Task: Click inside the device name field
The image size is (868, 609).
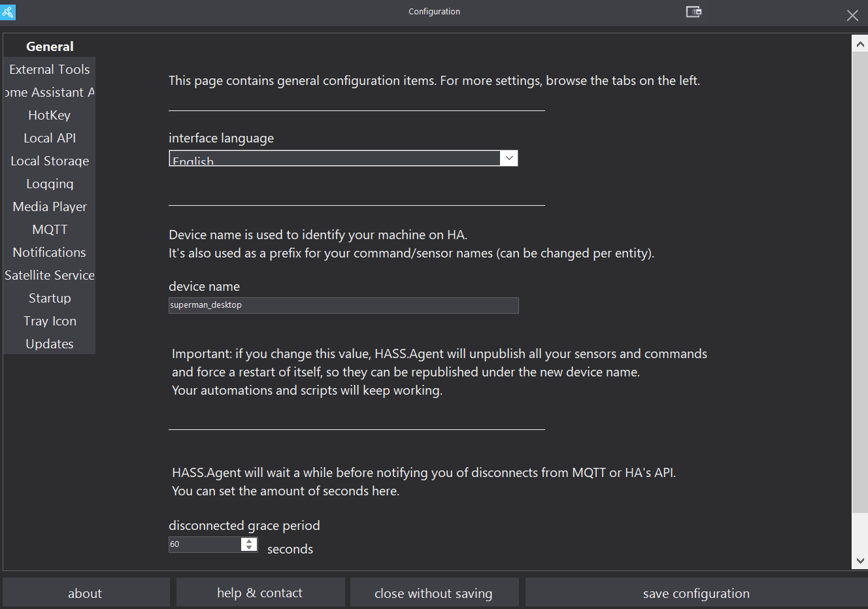Action: [343, 305]
